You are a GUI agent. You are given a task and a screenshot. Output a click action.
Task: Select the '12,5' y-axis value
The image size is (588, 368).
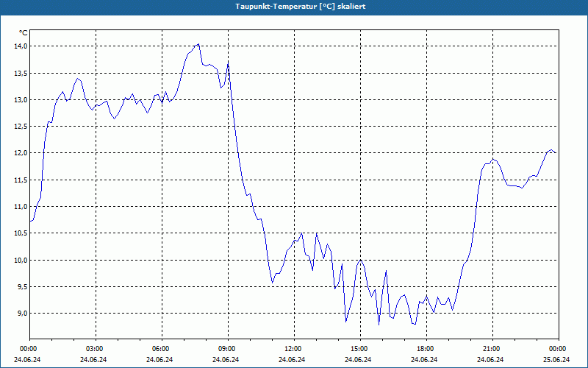click(21, 127)
